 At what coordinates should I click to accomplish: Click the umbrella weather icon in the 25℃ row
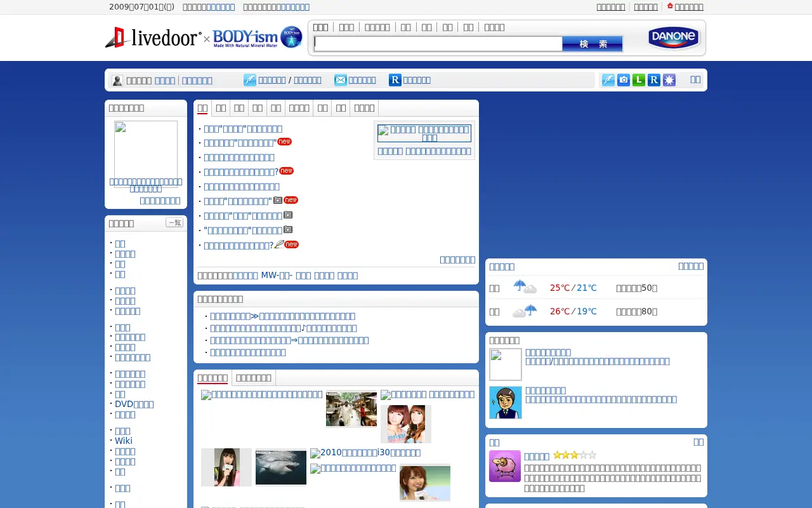point(525,287)
